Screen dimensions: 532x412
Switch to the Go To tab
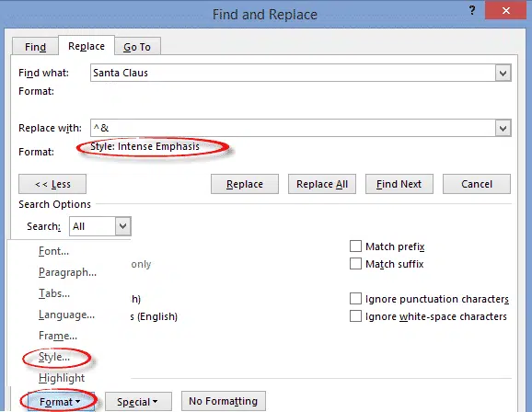pyautogui.click(x=137, y=47)
